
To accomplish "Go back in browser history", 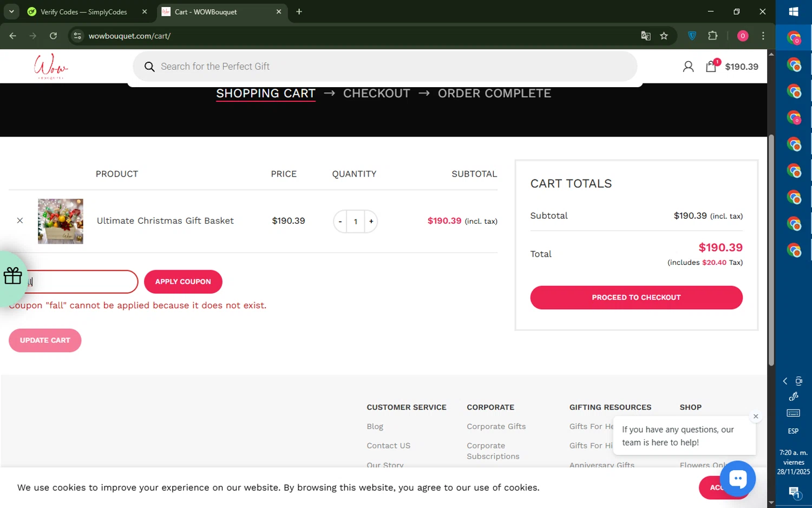I will (13, 36).
